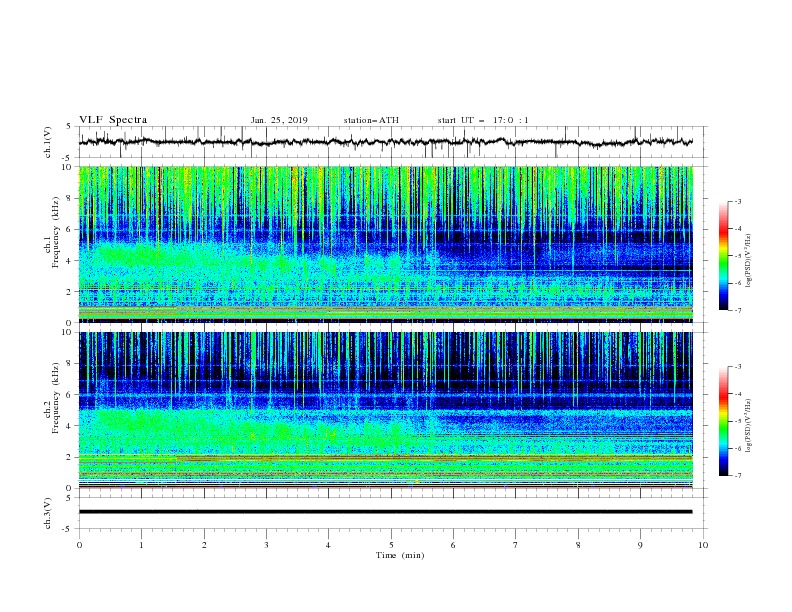Image resolution: width=792 pixels, height=612 pixels.
Task: Click the ch.1 spectrogram colorbar
Action: click(x=723, y=256)
